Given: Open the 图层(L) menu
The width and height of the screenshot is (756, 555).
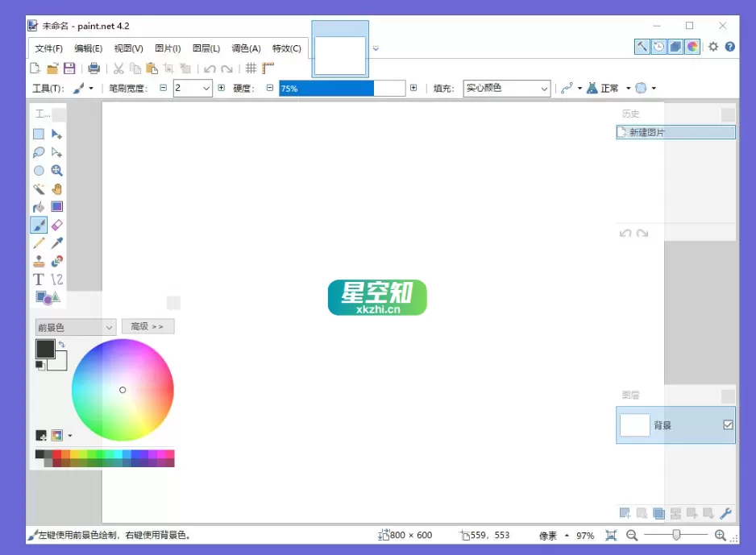Looking at the screenshot, I should [x=206, y=48].
